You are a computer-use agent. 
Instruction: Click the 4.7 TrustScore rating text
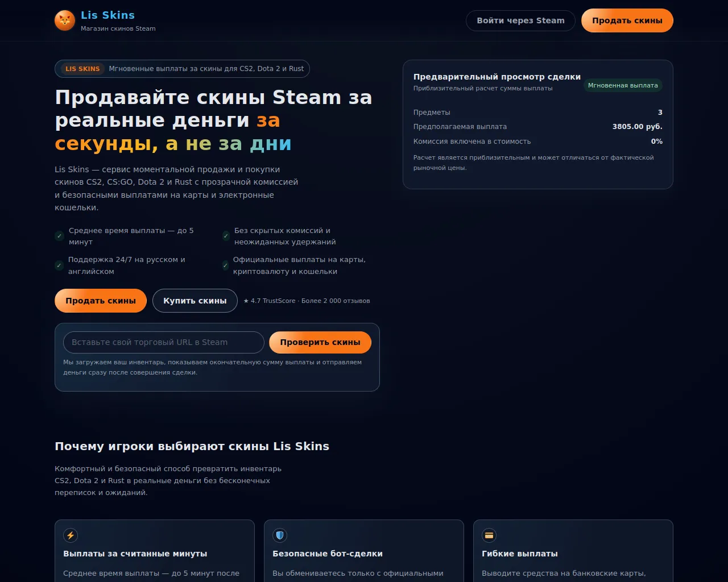(x=307, y=301)
